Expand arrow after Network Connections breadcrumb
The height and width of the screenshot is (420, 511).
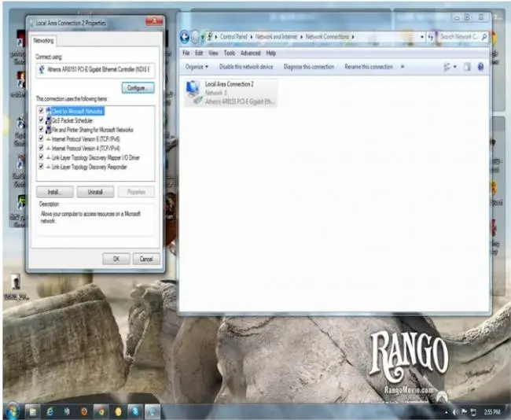[x=353, y=37]
